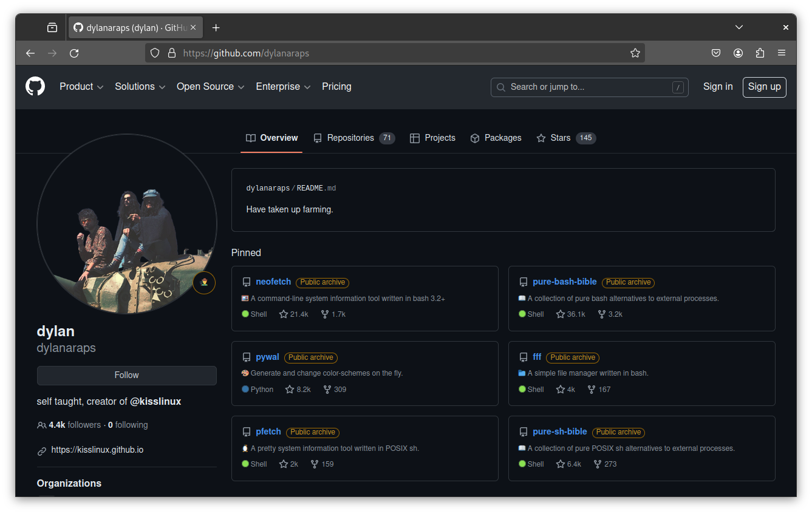Open the Pricing page

click(336, 87)
